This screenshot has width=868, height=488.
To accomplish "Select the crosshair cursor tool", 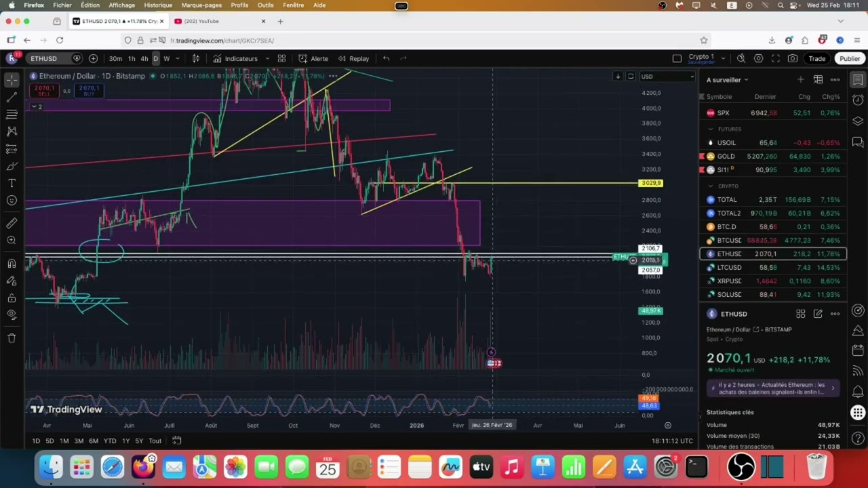I will (x=12, y=80).
